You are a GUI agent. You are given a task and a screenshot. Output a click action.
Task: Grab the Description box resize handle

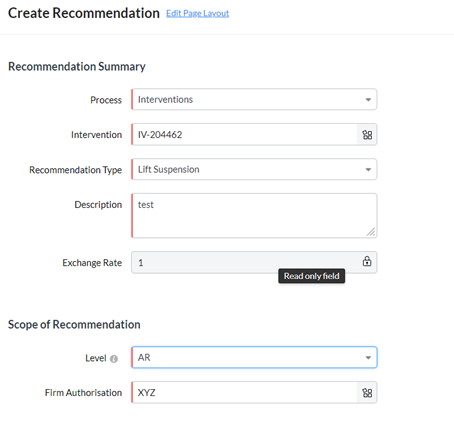point(371,232)
